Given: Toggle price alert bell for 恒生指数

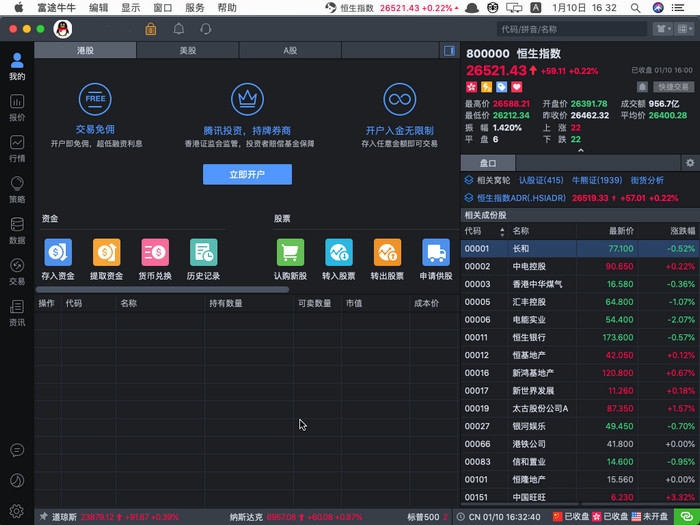Looking at the screenshot, I should [x=644, y=87].
